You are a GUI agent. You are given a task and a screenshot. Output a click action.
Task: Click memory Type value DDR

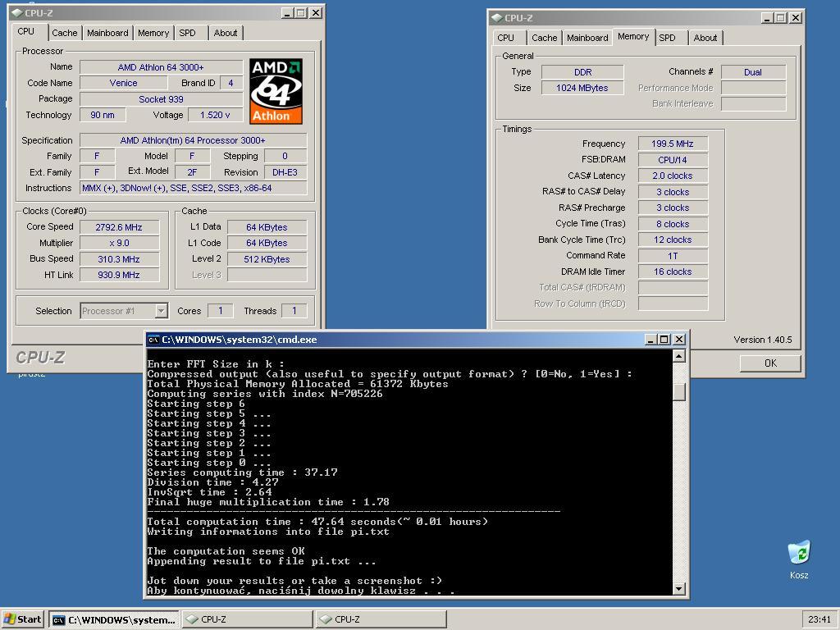(583, 72)
